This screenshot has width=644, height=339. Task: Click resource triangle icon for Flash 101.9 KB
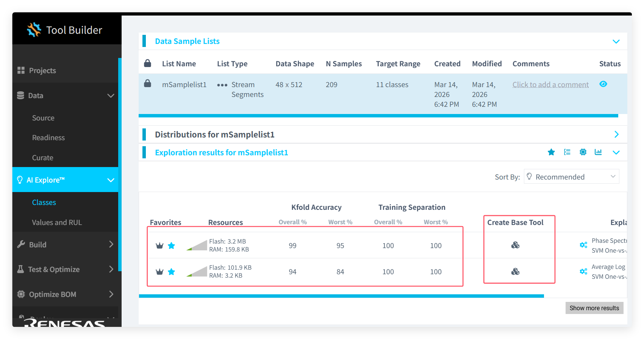197,271
